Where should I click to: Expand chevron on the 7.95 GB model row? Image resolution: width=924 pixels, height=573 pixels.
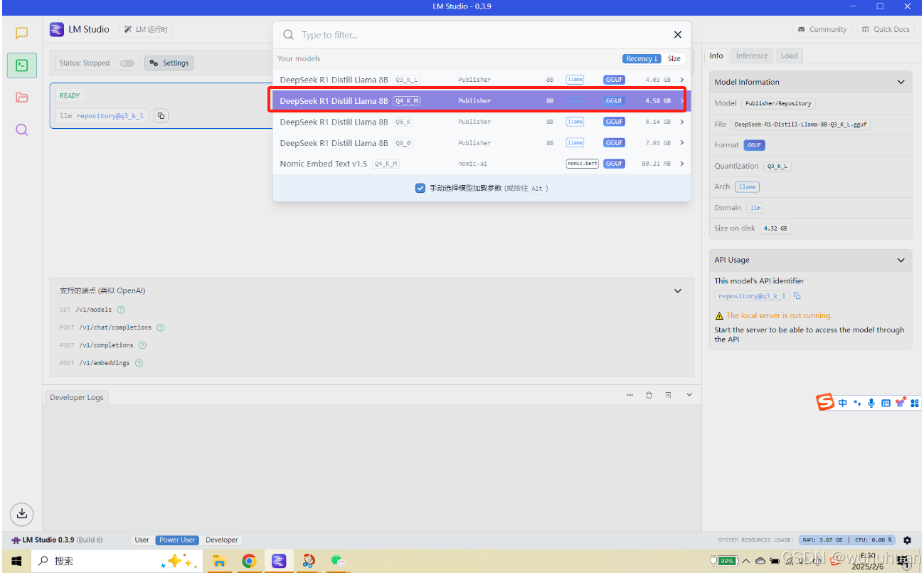(x=682, y=142)
